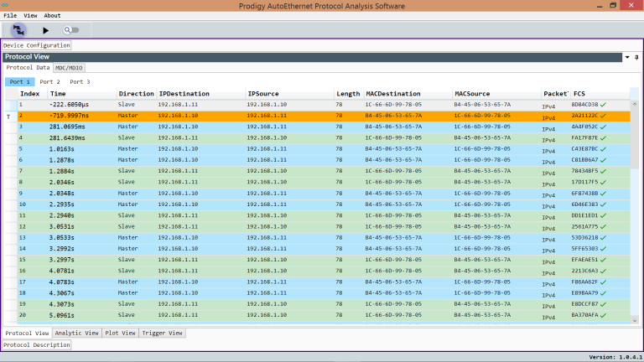The width and height of the screenshot is (644, 362).
Task: Select the bottom Protocol View tab
Action: click(x=27, y=333)
